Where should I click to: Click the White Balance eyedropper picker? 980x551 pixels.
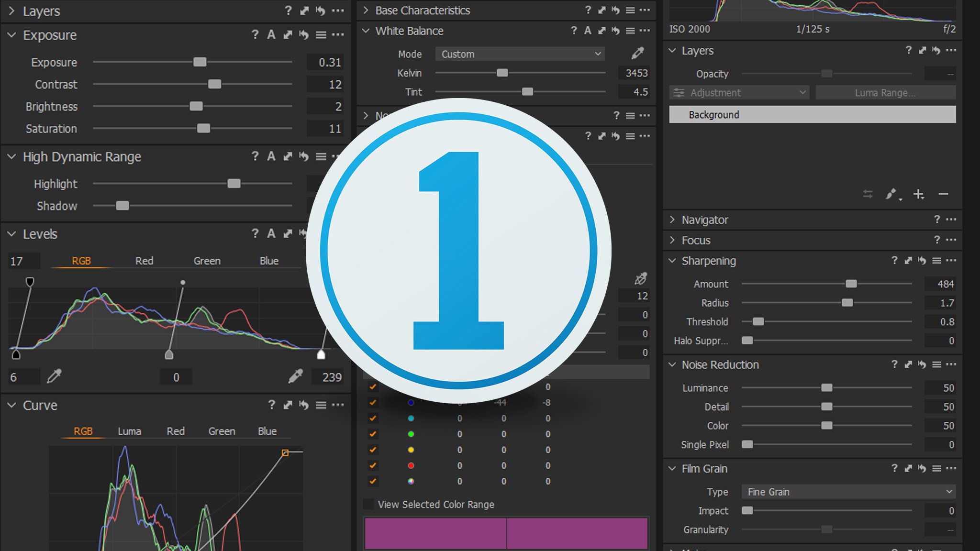(637, 53)
